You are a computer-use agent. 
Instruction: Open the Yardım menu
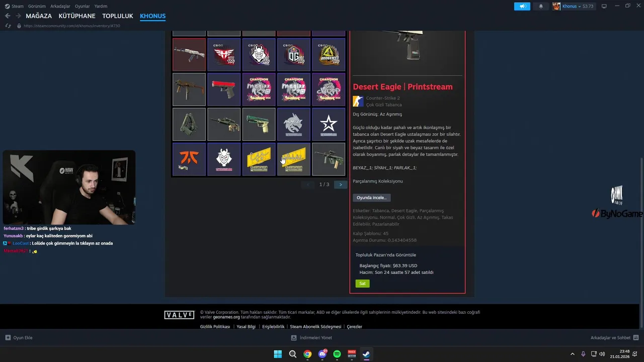click(x=101, y=6)
